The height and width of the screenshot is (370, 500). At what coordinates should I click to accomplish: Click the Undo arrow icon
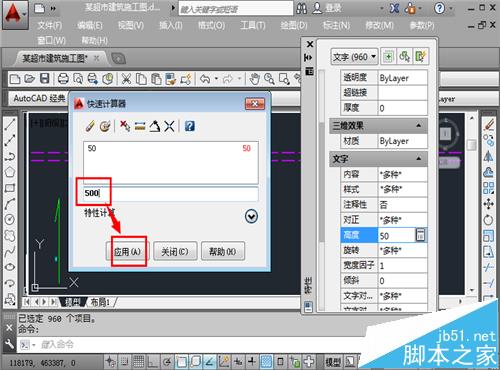[x=205, y=79]
